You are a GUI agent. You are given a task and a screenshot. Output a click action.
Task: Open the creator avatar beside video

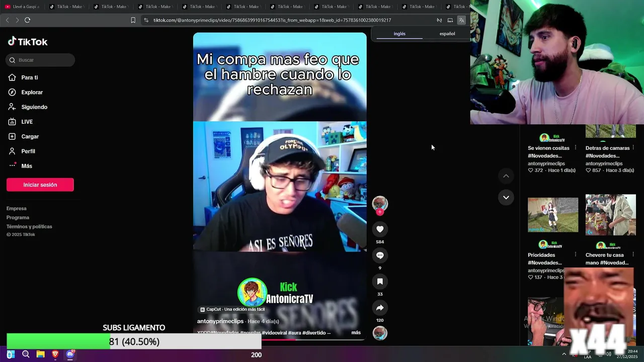(380, 203)
